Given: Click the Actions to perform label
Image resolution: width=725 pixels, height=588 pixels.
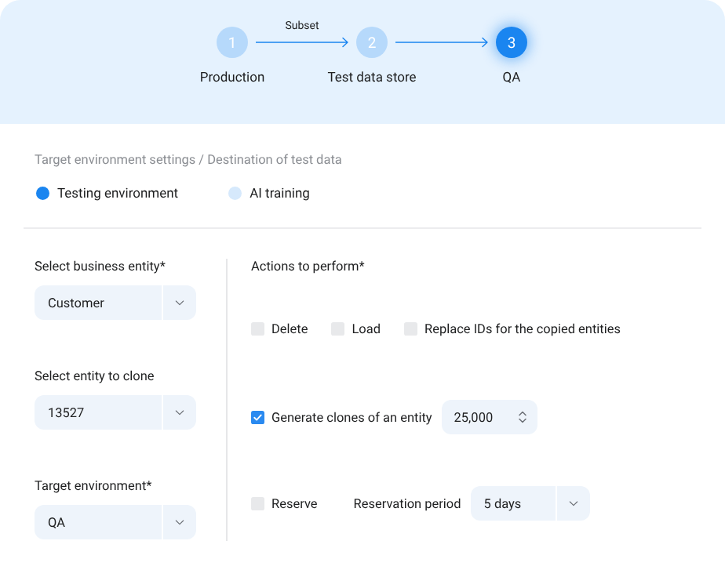Looking at the screenshot, I should click(x=308, y=266).
